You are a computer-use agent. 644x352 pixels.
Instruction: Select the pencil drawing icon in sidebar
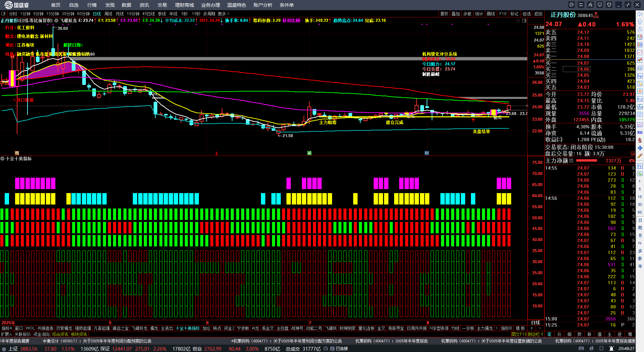tap(640, 156)
